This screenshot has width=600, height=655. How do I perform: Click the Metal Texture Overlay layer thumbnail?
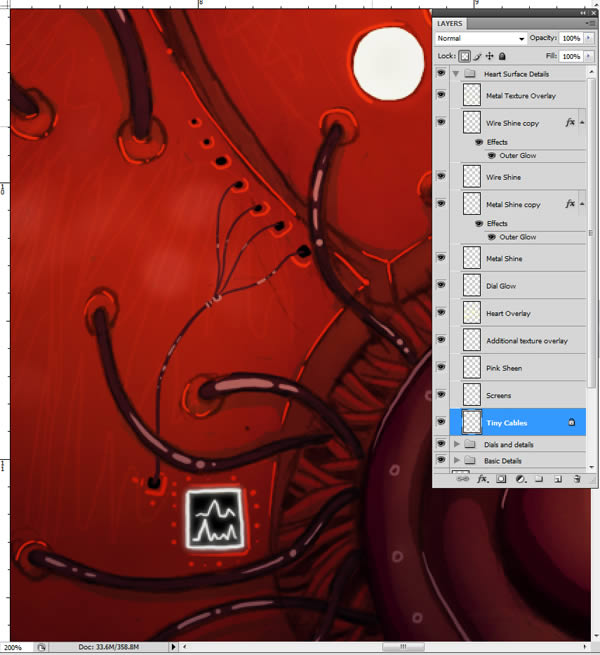[472, 95]
